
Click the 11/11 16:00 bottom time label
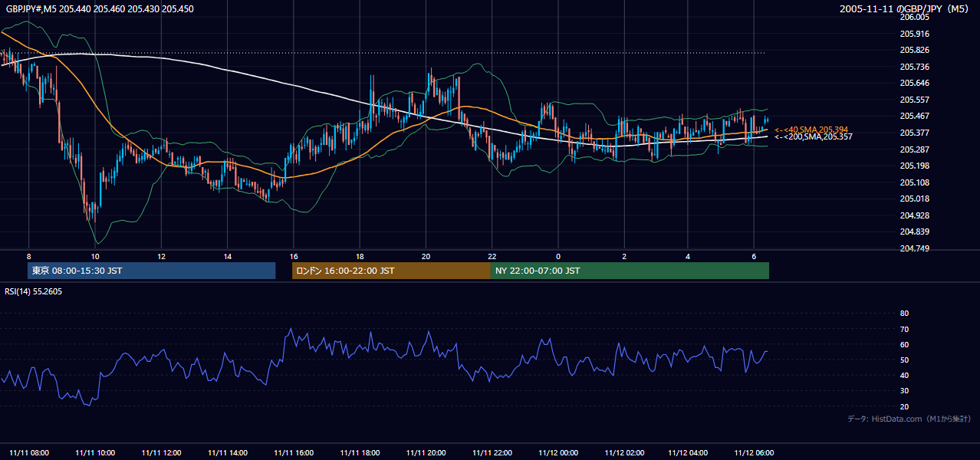(x=294, y=452)
